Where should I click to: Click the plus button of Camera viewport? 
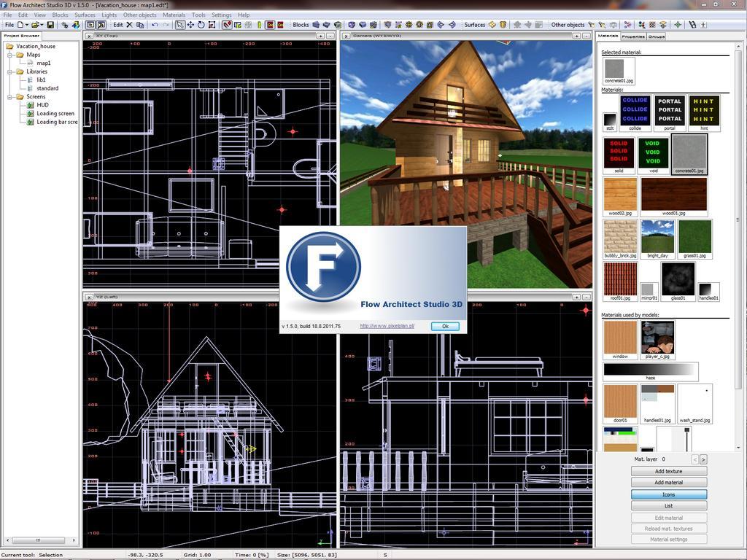pyautogui.click(x=576, y=36)
